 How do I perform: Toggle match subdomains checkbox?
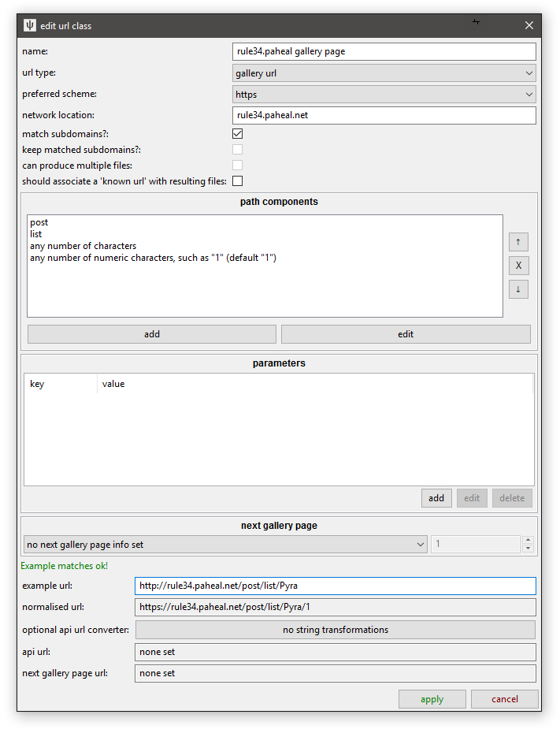coord(238,134)
